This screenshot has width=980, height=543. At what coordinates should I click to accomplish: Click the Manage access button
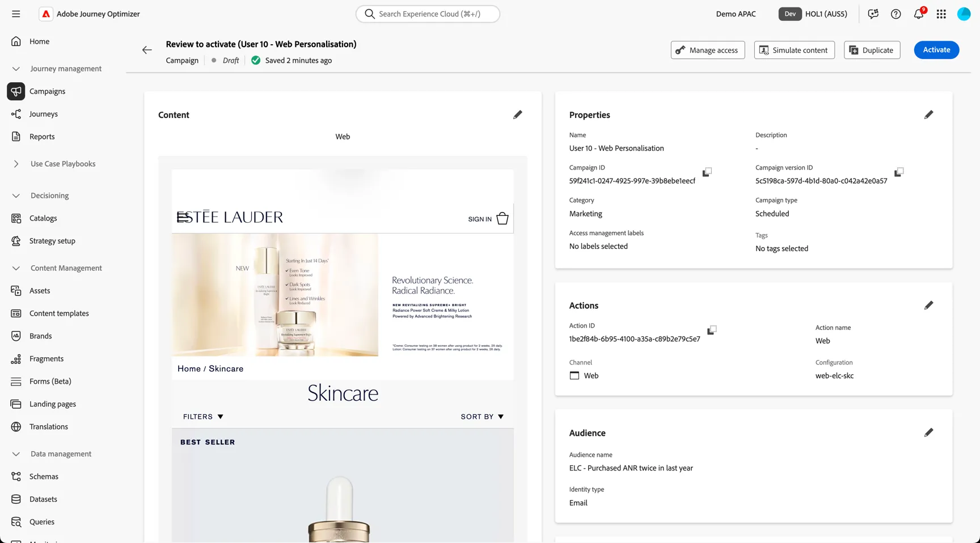708,50
